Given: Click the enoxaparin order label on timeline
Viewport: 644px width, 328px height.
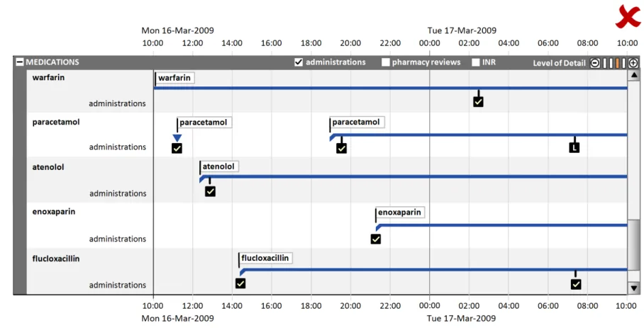Looking at the screenshot, I should click(x=399, y=213).
